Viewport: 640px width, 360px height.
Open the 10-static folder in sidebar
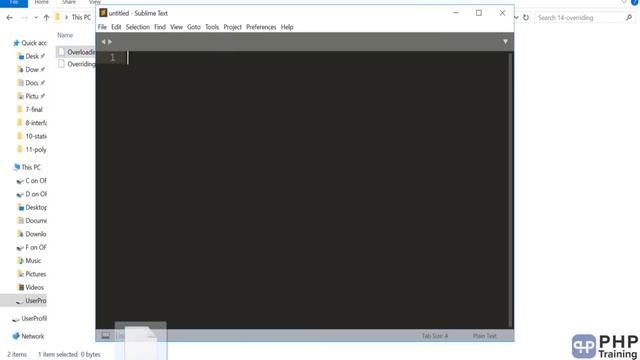tap(32, 136)
